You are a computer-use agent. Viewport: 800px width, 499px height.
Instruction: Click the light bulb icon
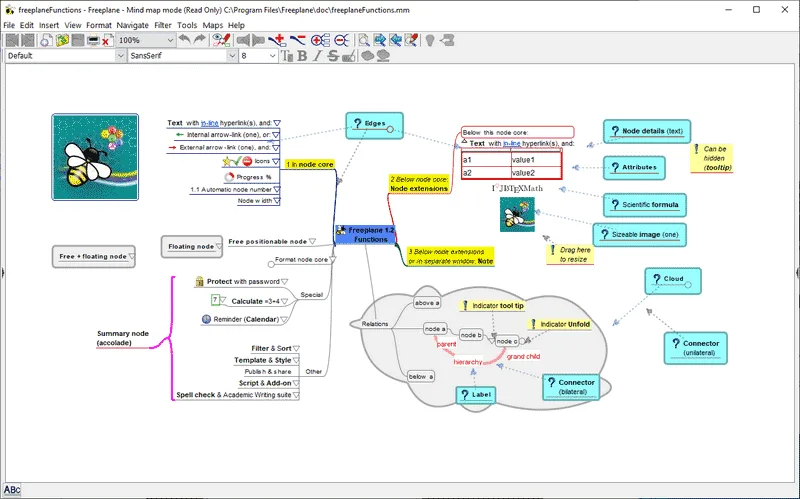[430, 40]
